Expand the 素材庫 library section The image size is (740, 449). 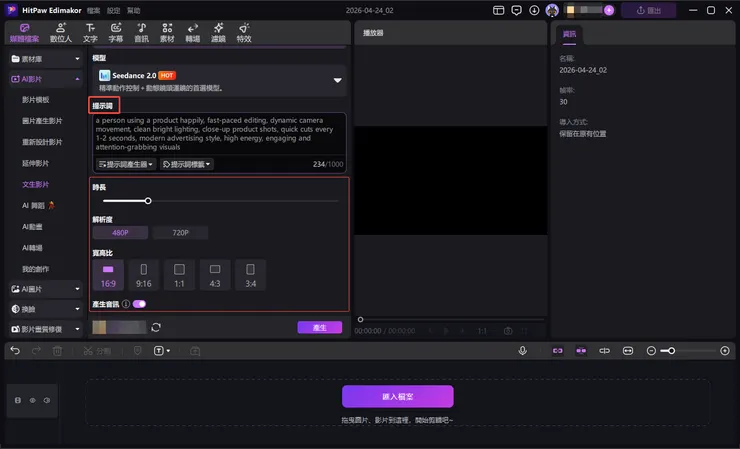[45, 59]
